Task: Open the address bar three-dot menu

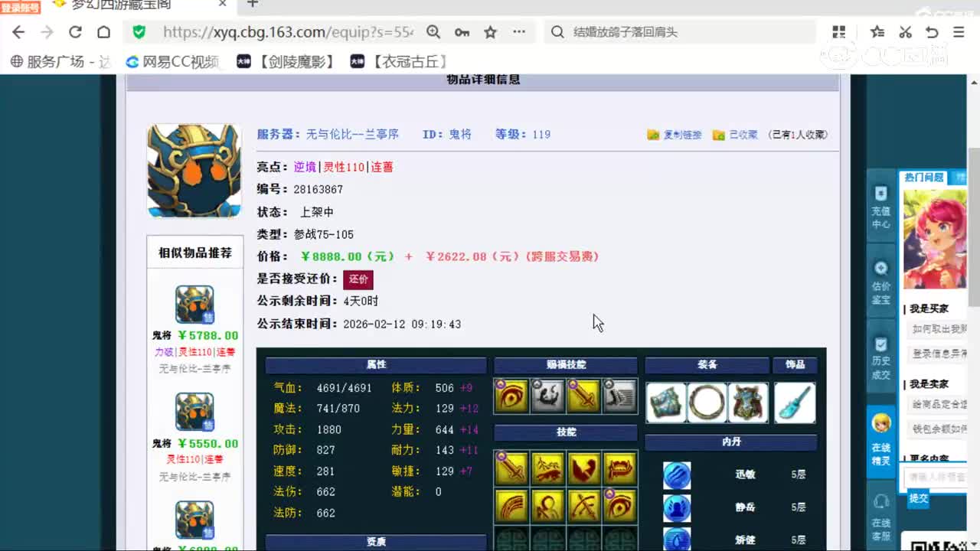Action: pos(519,32)
